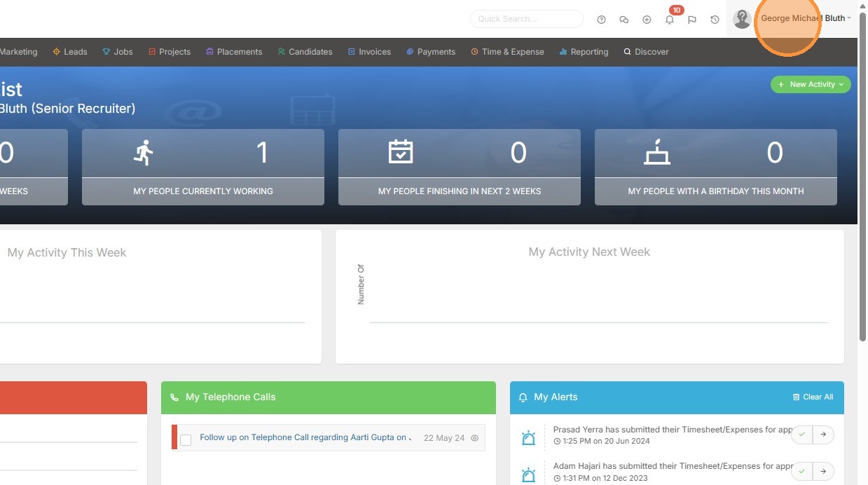The width and height of the screenshot is (868, 485).
Task: Tick the Aarti Gupta follow-up call checkbox
Action: tap(186, 439)
